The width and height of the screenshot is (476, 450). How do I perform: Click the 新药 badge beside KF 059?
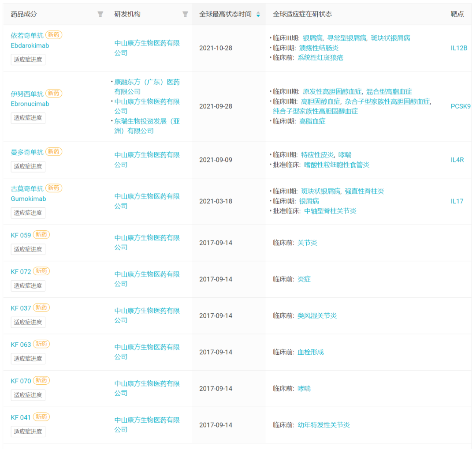click(x=41, y=235)
